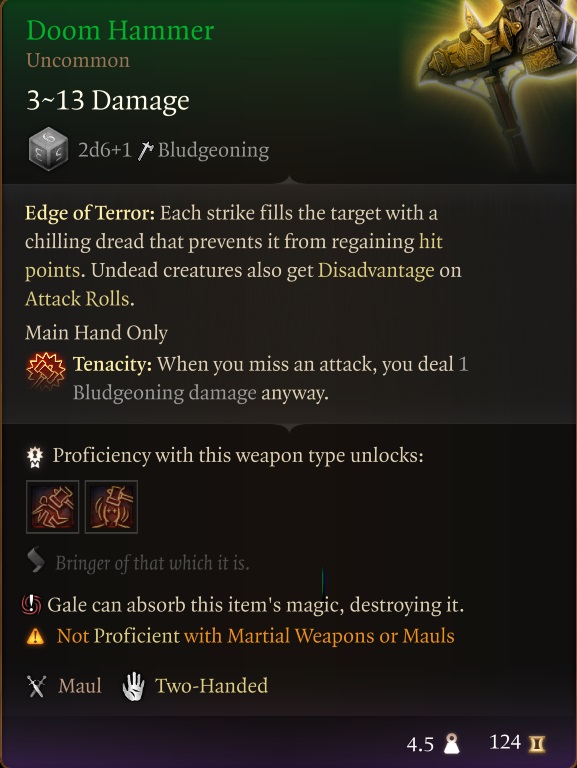Open the 'Disadvantage' keyword link

376,270
